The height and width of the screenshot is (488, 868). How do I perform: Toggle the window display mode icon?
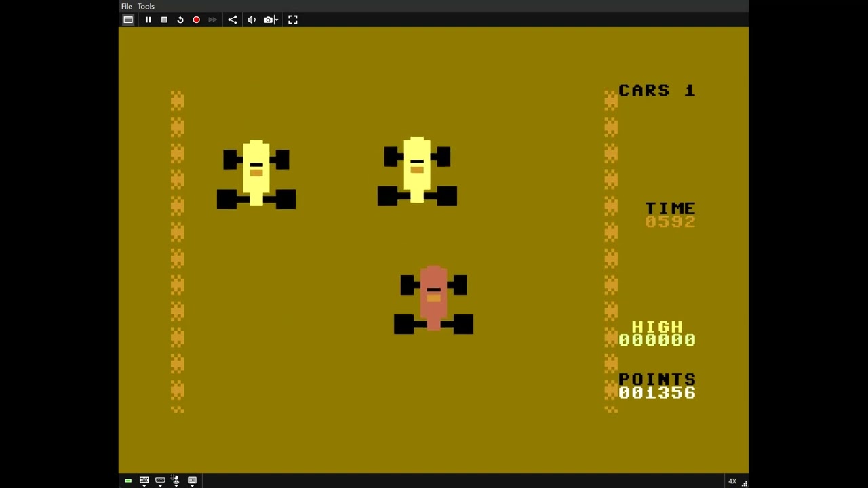(x=128, y=20)
